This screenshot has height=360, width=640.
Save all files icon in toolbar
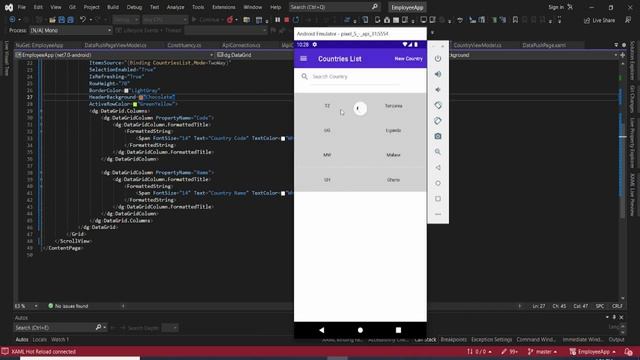(70, 20)
